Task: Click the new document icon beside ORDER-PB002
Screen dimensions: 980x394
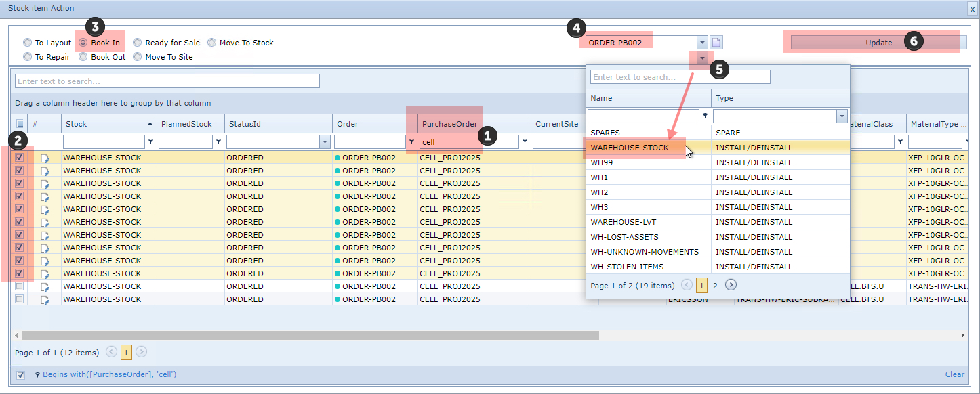Action: tap(716, 43)
